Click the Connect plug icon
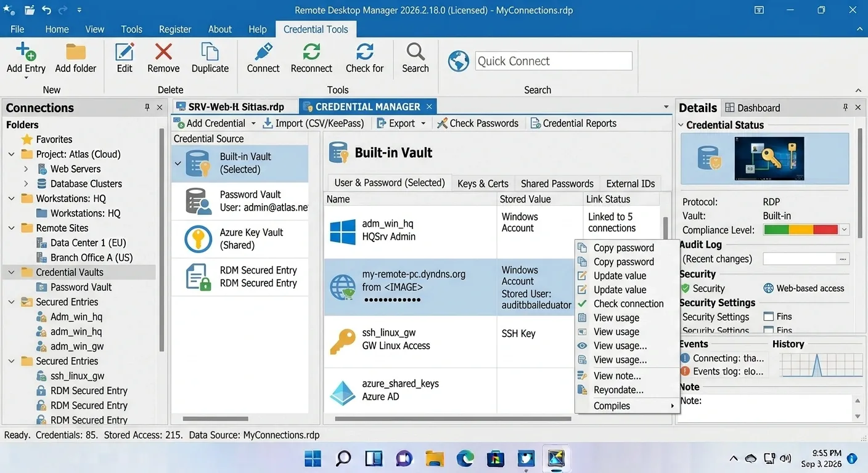Screen dimensions: 868x473 263,52
